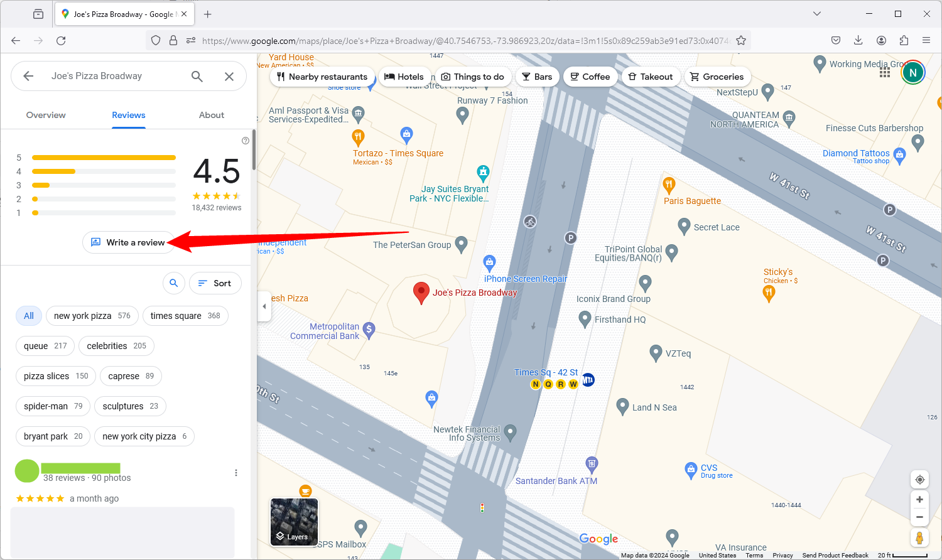Open the tracking protection shield icon

[x=155, y=40]
